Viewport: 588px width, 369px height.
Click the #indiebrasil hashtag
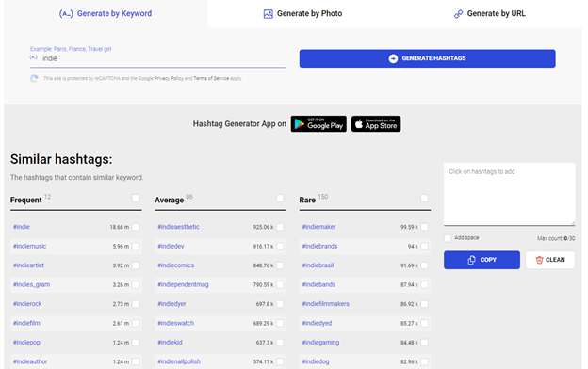(318, 265)
